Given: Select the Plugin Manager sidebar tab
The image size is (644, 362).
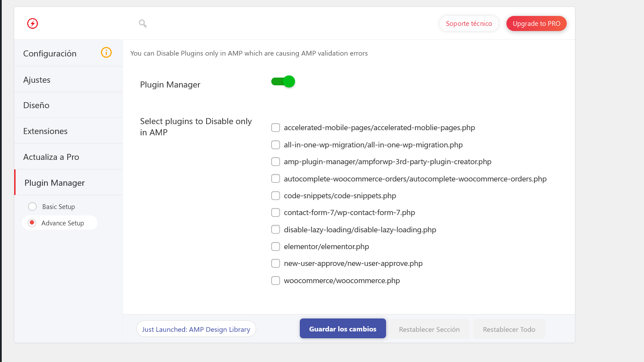Looking at the screenshot, I should 69,183.
